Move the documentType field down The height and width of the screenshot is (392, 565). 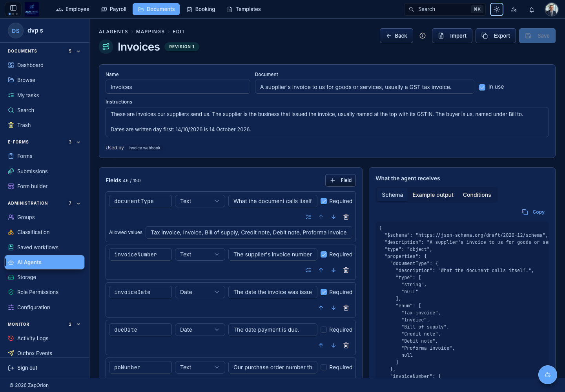(x=334, y=217)
